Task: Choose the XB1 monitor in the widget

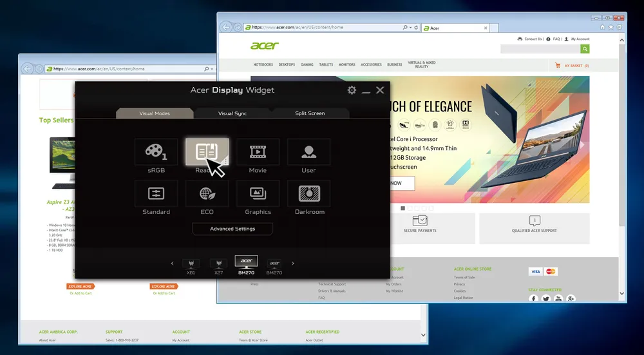Action: pyautogui.click(x=191, y=266)
